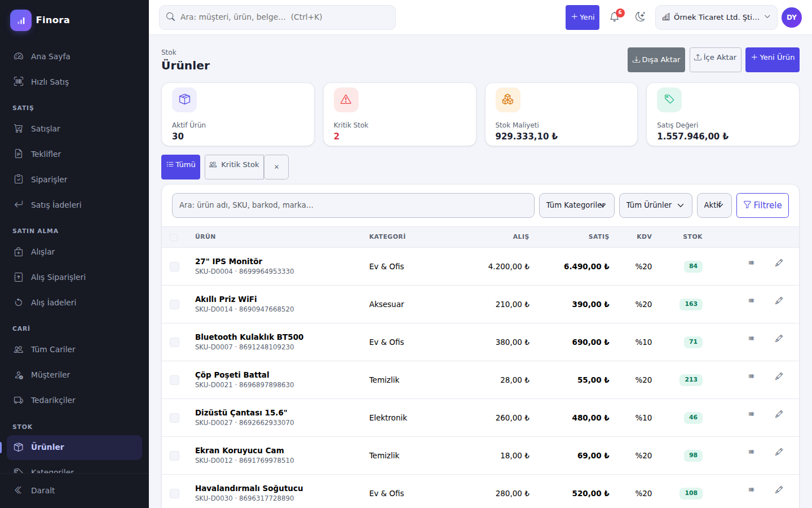Click the Dışa Aktar button
This screenshot has width=812, height=508.
click(656, 60)
